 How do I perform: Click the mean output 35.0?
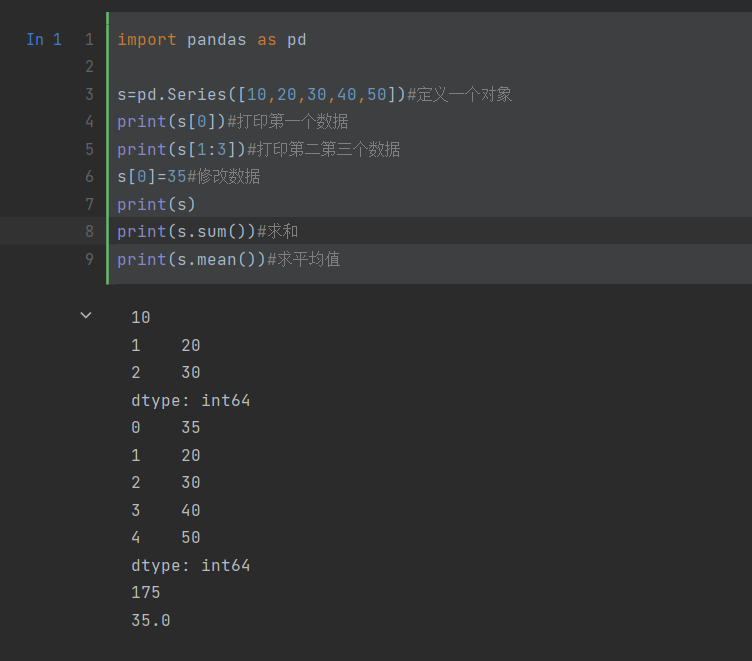[x=151, y=620]
